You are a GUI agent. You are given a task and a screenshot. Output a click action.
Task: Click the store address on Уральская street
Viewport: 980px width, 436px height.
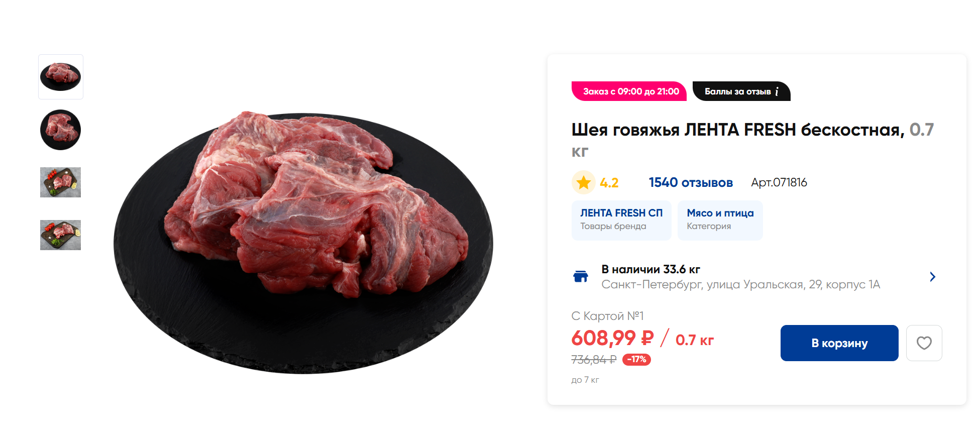coord(740,285)
